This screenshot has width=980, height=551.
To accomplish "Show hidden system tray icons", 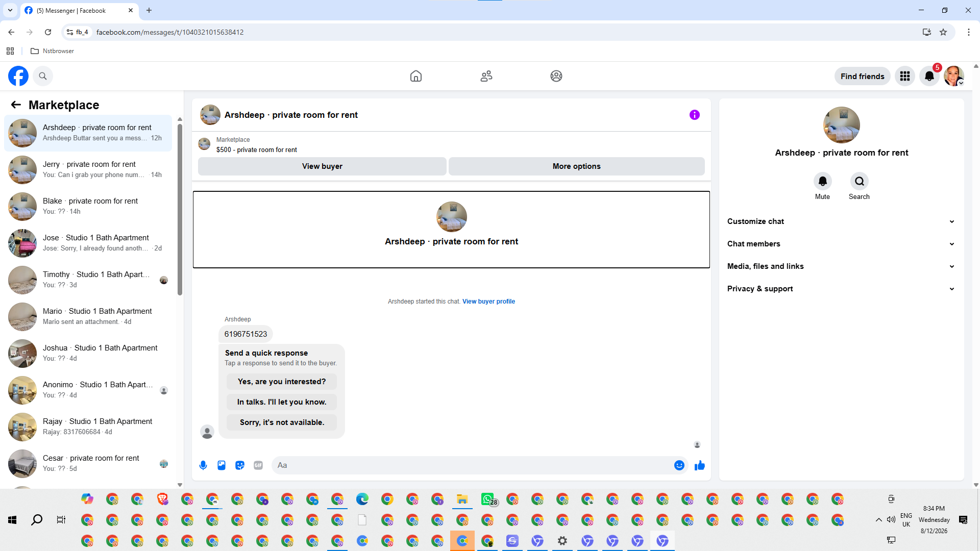I will [879, 520].
